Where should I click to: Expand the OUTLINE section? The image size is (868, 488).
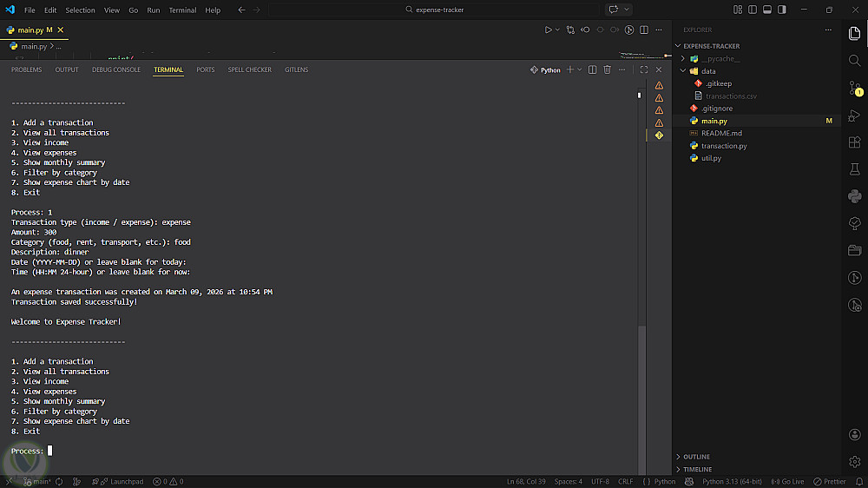(x=696, y=457)
